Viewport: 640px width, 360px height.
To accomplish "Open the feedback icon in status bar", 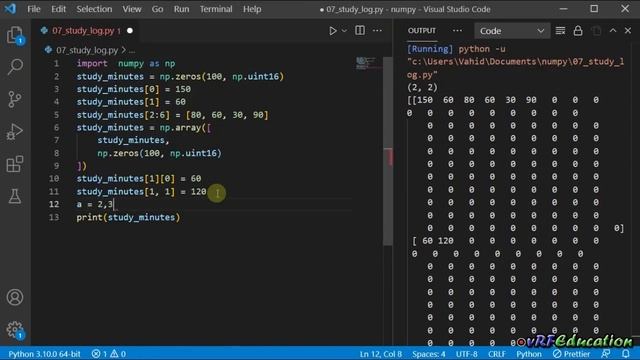I will [606, 353].
